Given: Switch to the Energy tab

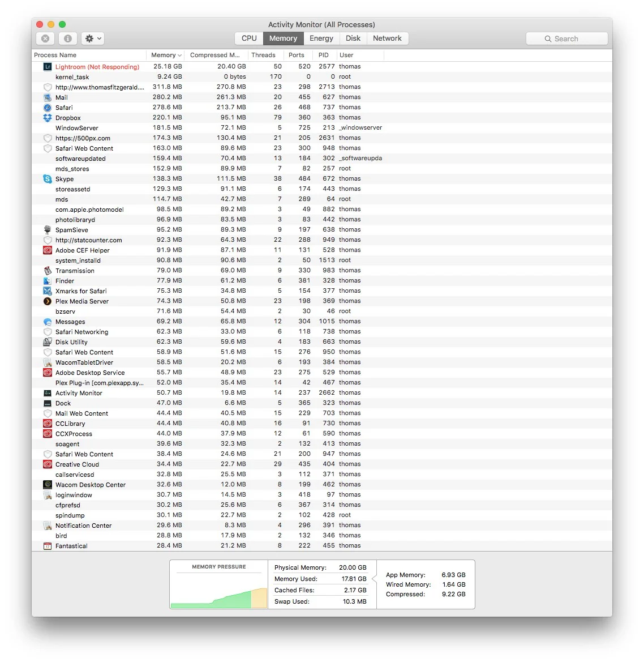Looking at the screenshot, I should click(x=321, y=39).
